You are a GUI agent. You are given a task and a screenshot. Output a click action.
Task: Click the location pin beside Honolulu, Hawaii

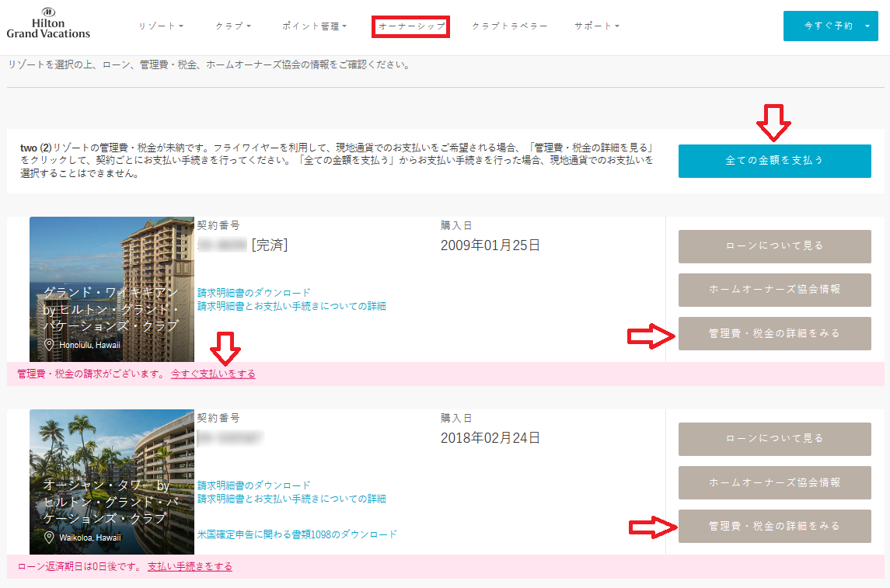click(50, 345)
